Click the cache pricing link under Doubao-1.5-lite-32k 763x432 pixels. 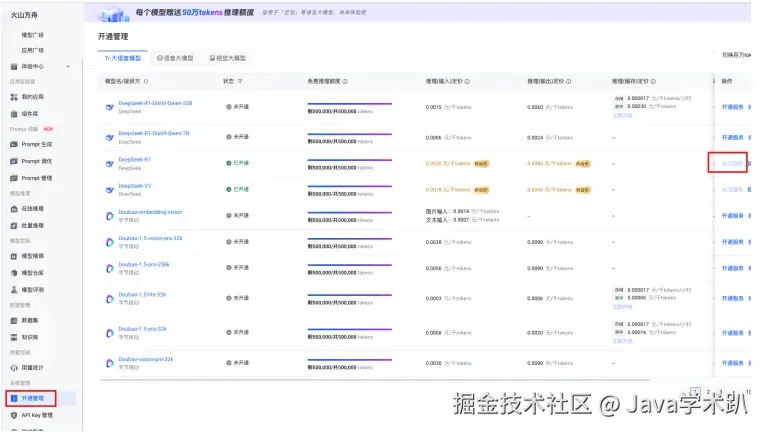coord(622,307)
